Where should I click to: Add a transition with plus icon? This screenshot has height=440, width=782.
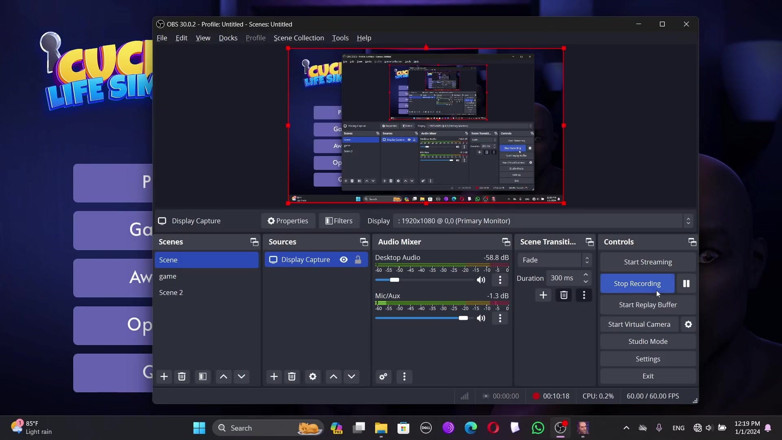543,295
